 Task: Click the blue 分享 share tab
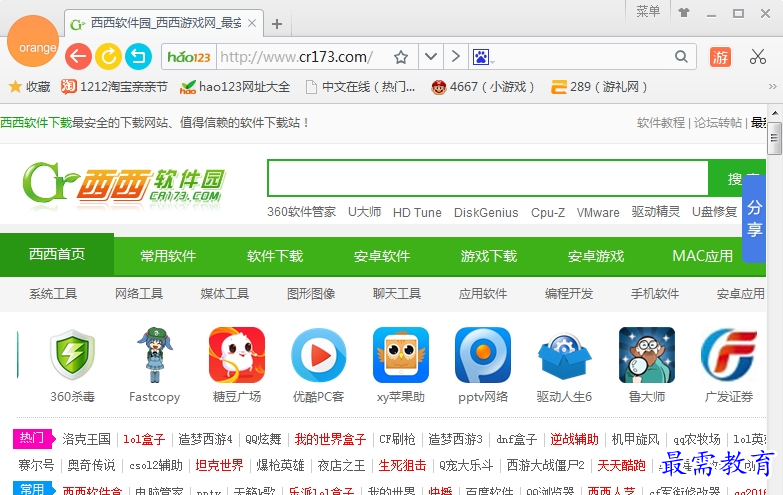pos(754,219)
